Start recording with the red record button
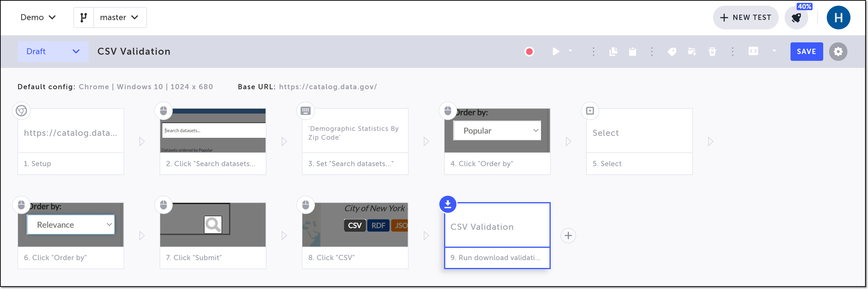 [529, 51]
